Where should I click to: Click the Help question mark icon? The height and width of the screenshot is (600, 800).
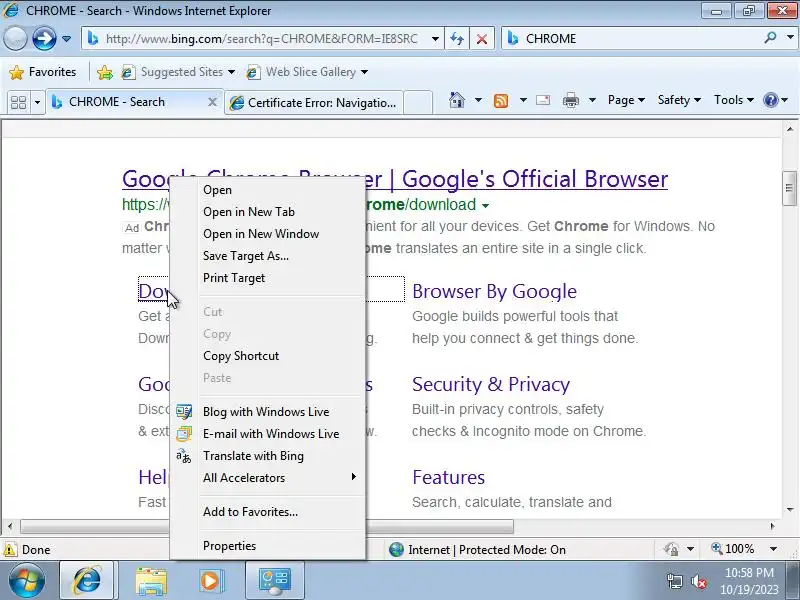point(770,100)
